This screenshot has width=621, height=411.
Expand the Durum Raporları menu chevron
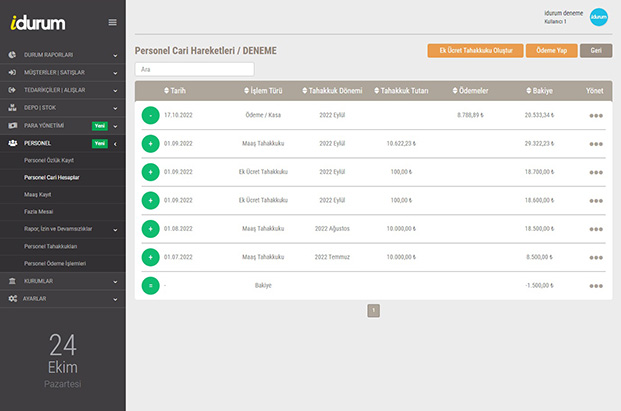click(115, 55)
